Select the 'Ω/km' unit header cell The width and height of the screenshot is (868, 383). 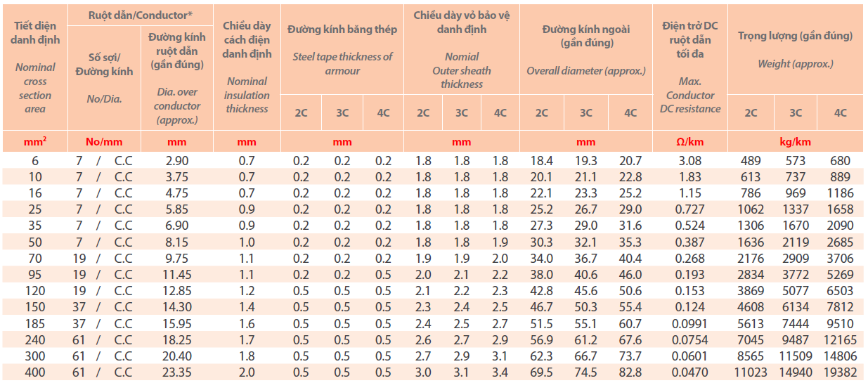(690, 141)
